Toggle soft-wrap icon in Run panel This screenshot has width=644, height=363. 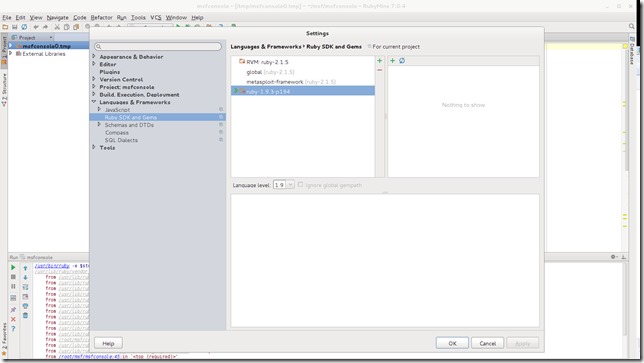(25, 287)
